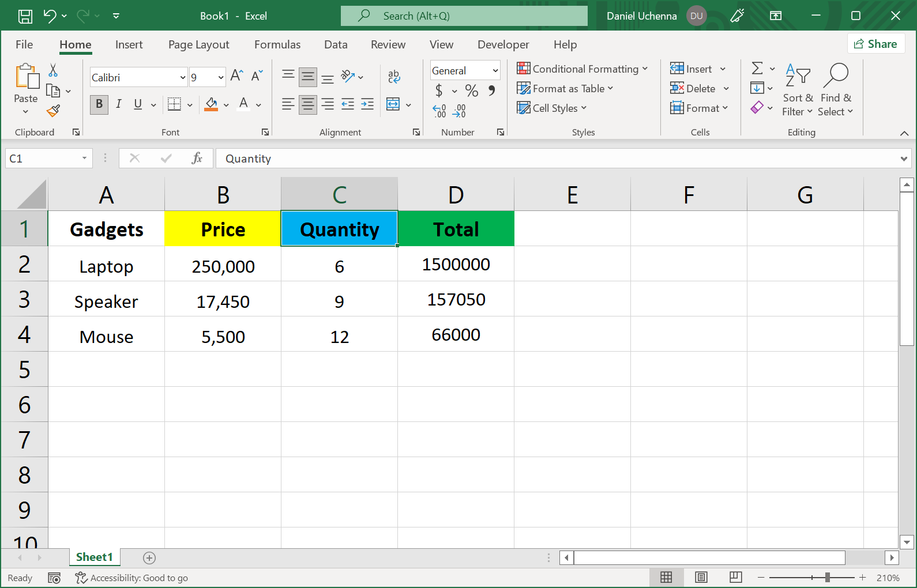
Task: Toggle Bold formatting button
Action: tap(99, 104)
